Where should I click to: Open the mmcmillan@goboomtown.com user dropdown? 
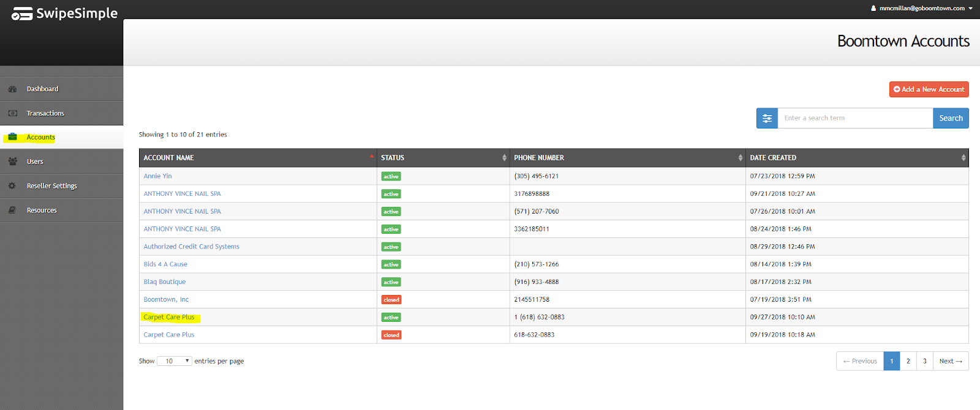pyautogui.click(x=922, y=9)
